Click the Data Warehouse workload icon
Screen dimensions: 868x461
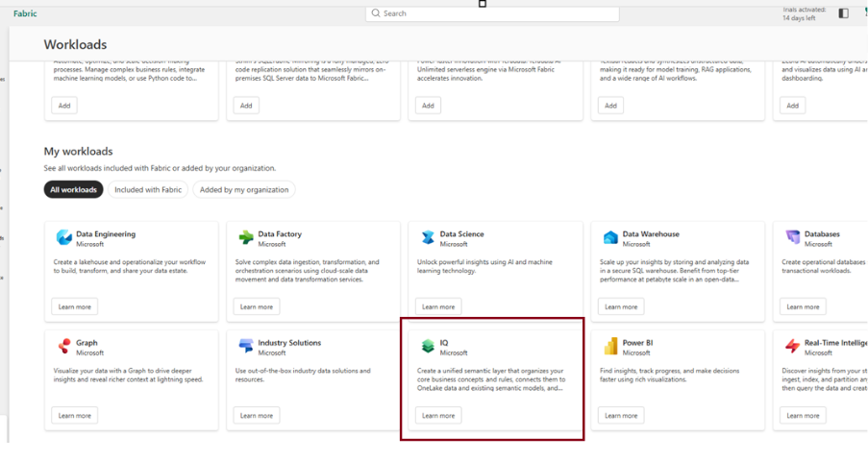click(610, 237)
